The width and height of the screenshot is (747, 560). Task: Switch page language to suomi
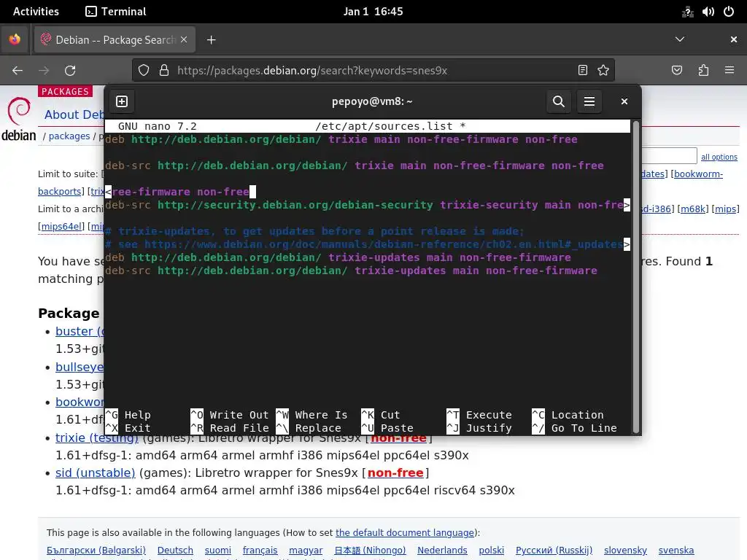(x=217, y=551)
